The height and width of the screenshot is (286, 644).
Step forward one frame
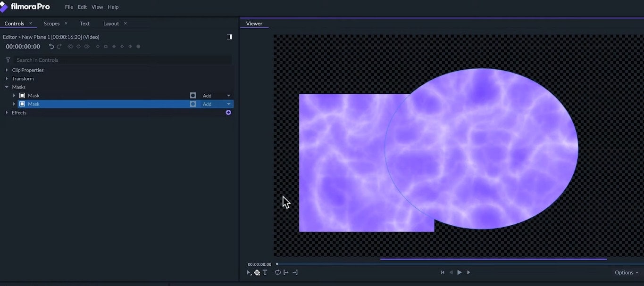[468, 272]
